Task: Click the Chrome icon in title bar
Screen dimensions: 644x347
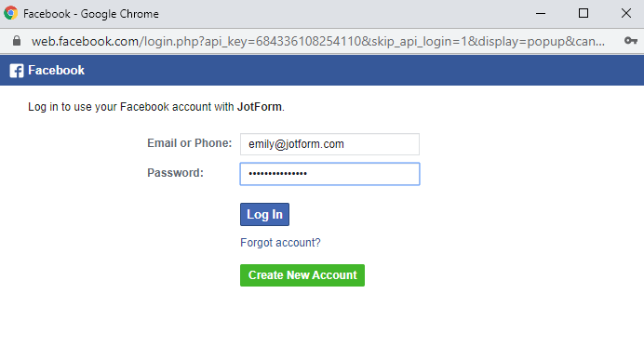Action: 10,13
